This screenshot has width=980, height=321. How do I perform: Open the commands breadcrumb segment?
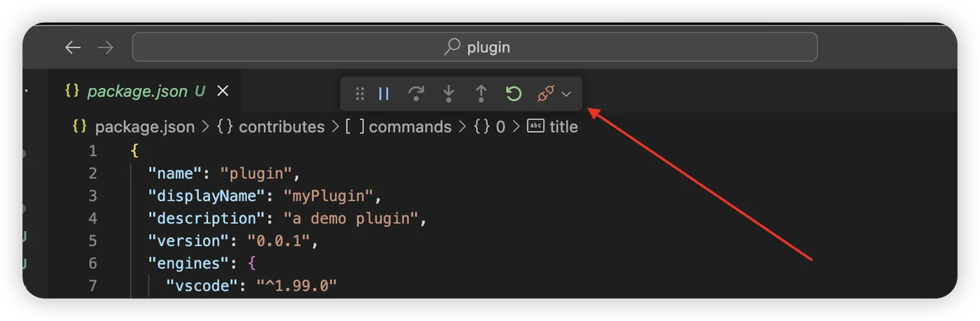[x=409, y=127]
